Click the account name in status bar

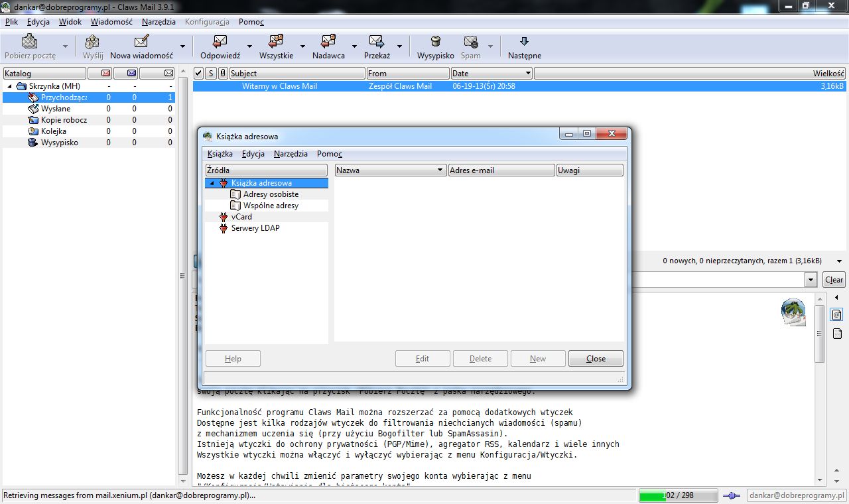coord(796,495)
